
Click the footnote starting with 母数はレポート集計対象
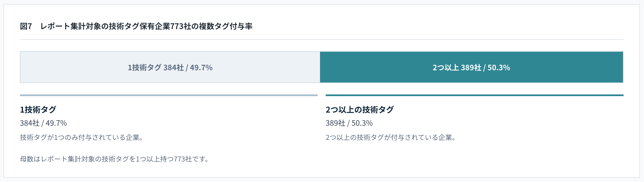[115, 159]
